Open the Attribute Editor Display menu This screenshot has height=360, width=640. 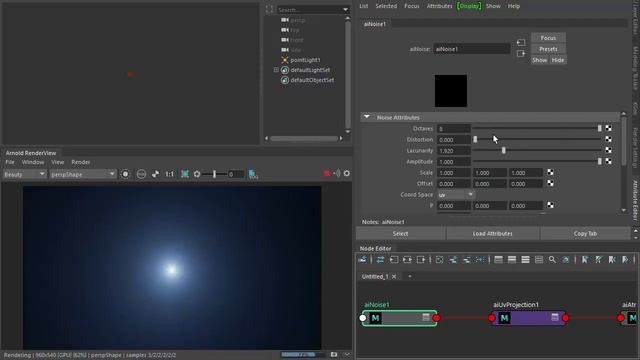tap(469, 6)
